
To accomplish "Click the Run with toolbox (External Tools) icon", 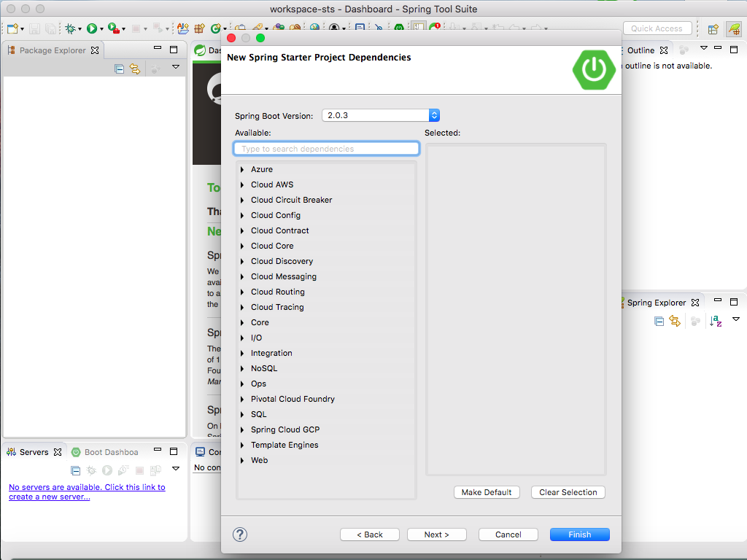I will point(113,28).
